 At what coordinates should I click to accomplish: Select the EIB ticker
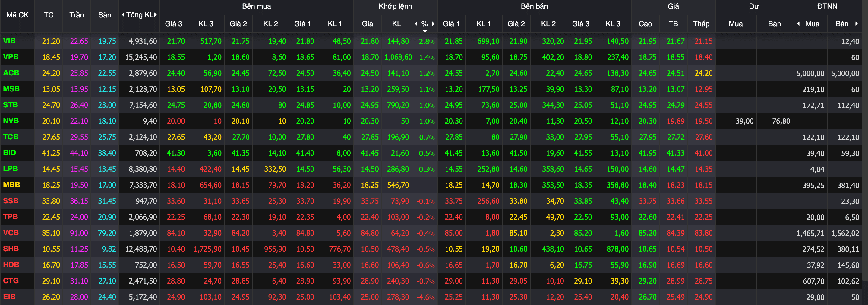[9, 297]
